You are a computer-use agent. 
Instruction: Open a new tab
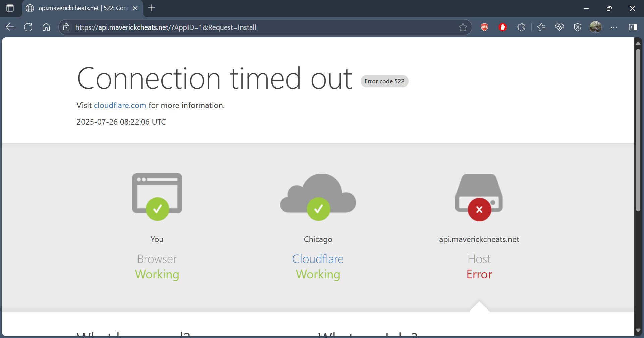click(152, 8)
